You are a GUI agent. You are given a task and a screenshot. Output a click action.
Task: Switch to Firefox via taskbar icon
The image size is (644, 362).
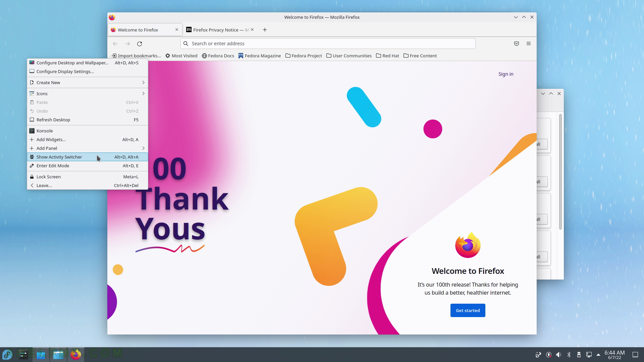click(x=76, y=354)
